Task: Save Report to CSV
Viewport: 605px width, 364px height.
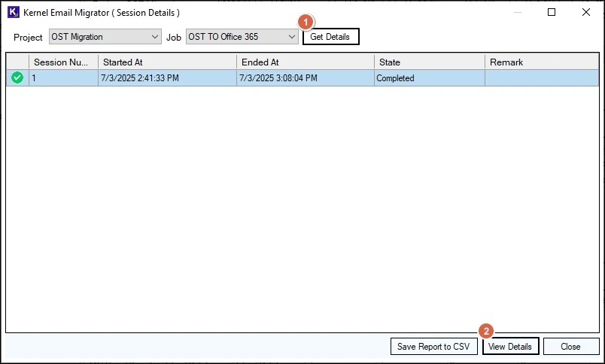Action: pyautogui.click(x=433, y=346)
